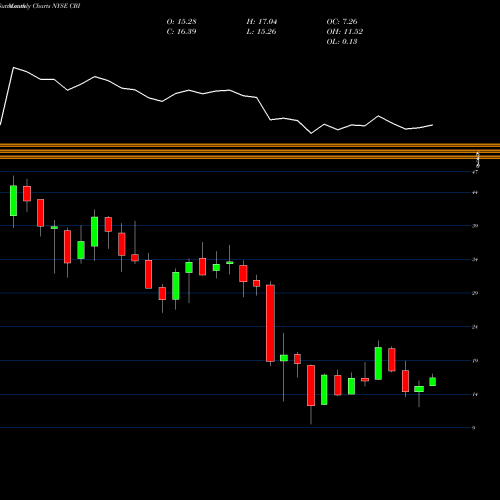Click the price axis label 39

(475, 226)
